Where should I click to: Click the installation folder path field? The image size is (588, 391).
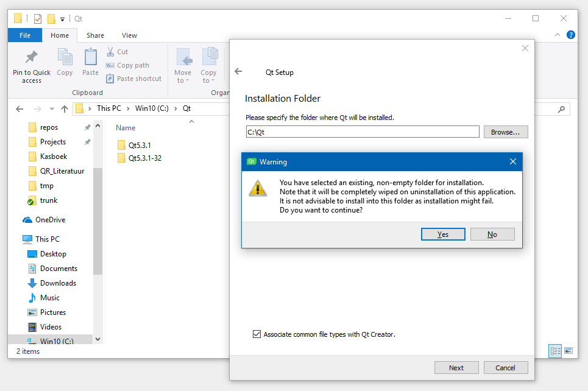tap(363, 132)
